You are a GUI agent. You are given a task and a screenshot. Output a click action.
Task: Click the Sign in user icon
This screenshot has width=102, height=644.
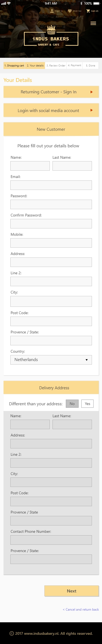pyautogui.click(x=52, y=11)
